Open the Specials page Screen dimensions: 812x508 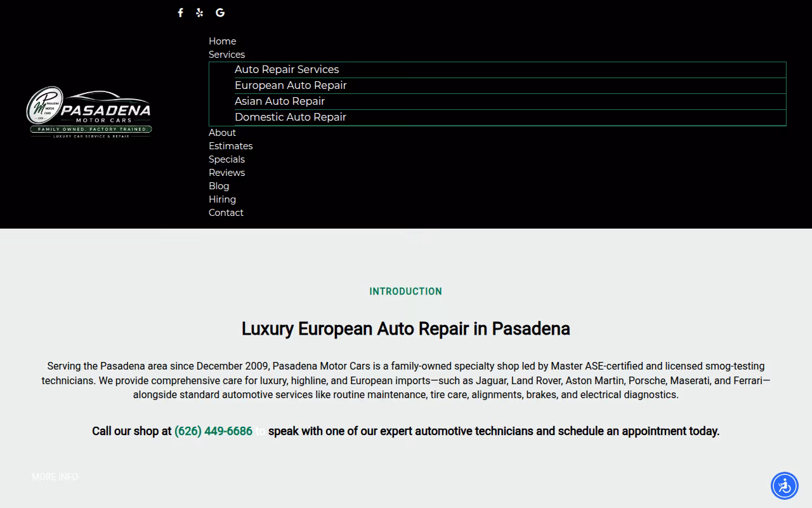pyautogui.click(x=226, y=159)
